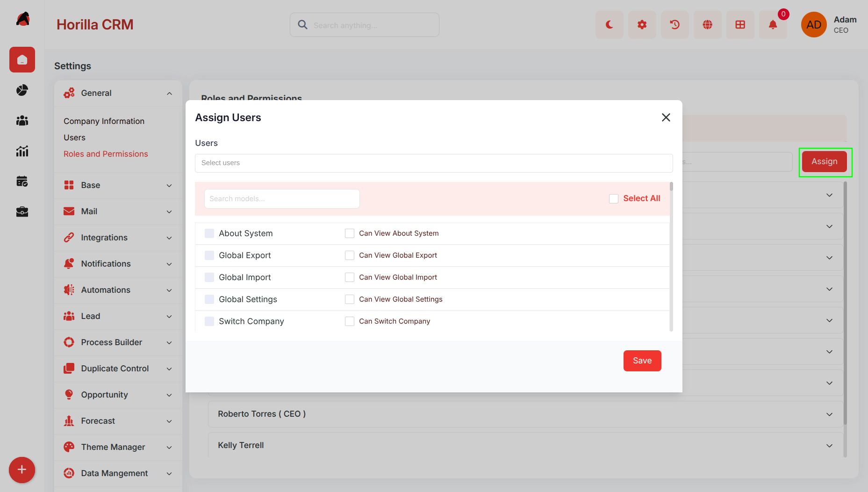This screenshot has height=492, width=868.
Task: Open Users settings page
Action: [x=74, y=137]
